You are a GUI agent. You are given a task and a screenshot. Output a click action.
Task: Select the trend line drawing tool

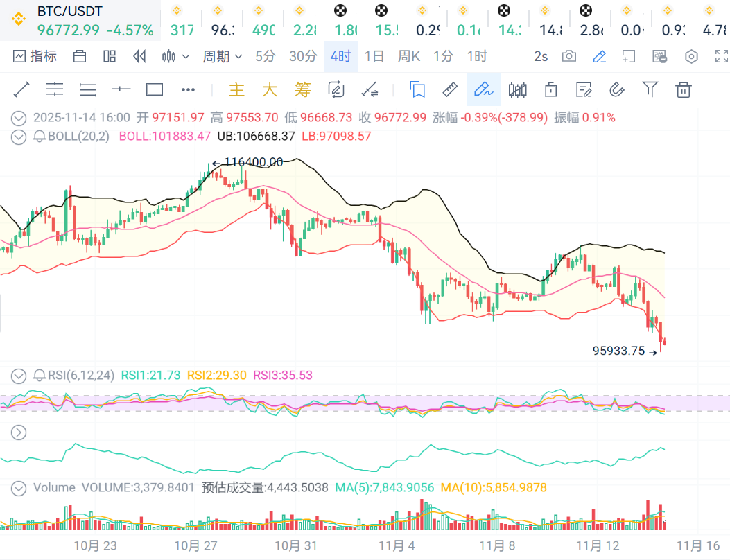(x=21, y=89)
